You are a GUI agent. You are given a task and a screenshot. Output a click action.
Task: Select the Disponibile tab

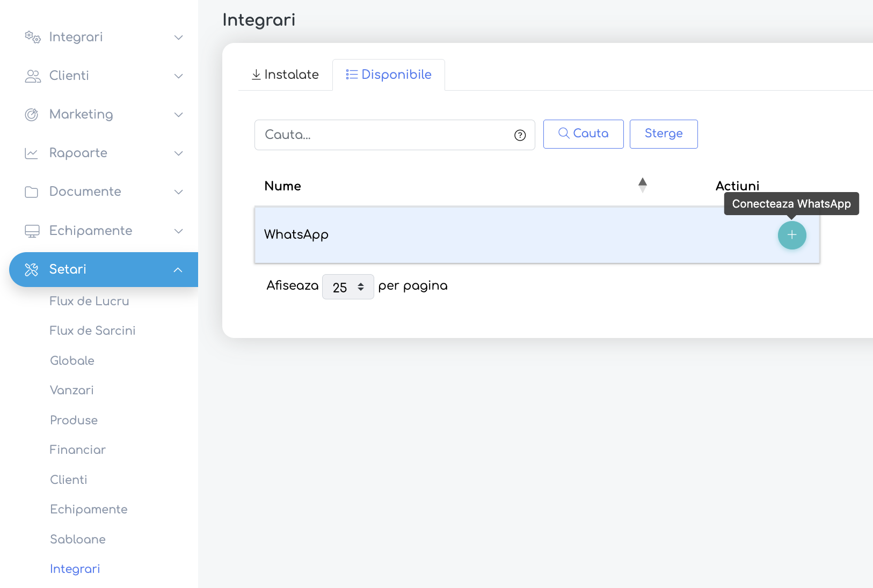tap(389, 75)
